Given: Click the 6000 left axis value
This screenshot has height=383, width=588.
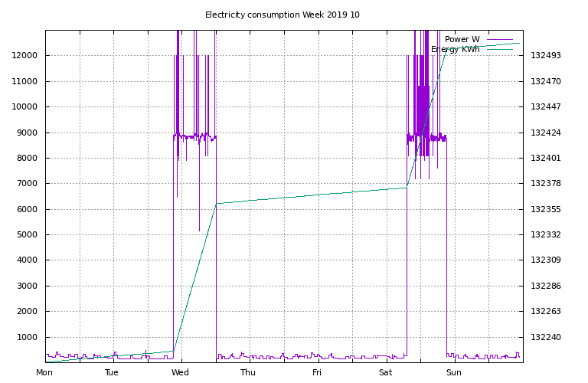Looking at the screenshot, I should pyautogui.click(x=27, y=209).
